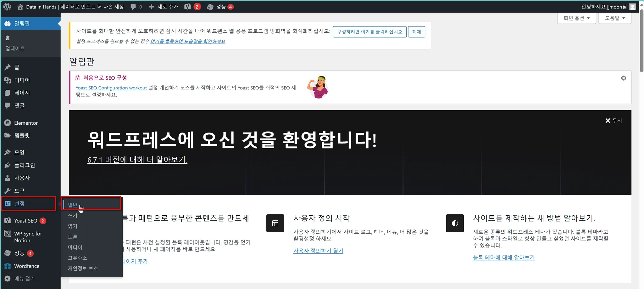Image resolution: width=644 pixels, height=289 pixels.
Task: Open Yoast SEO Configuration workout link
Action: click(x=111, y=88)
